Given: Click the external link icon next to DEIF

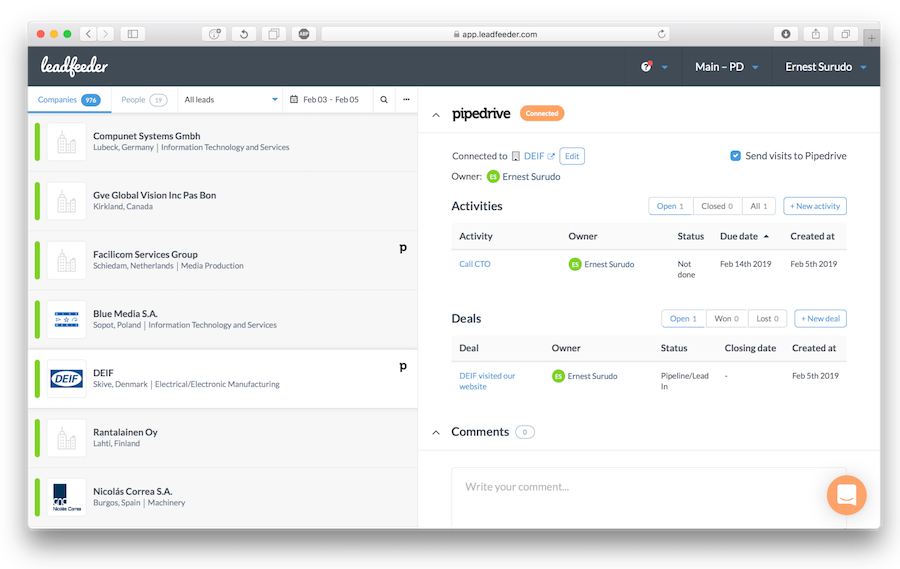Looking at the screenshot, I should point(551,156).
